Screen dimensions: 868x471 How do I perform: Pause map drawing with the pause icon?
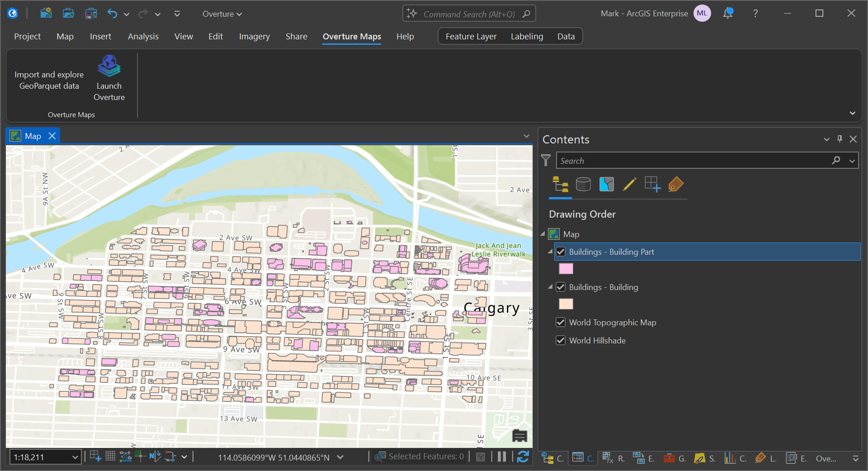(502, 457)
